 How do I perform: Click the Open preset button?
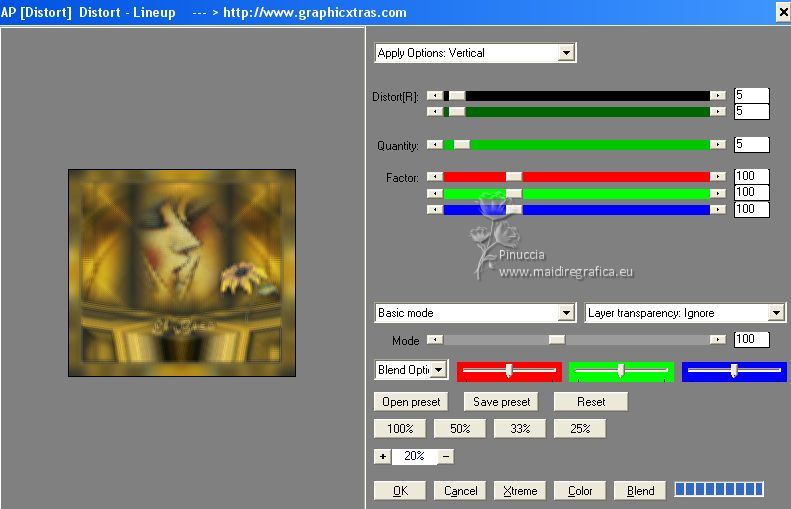click(x=411, y=402)
